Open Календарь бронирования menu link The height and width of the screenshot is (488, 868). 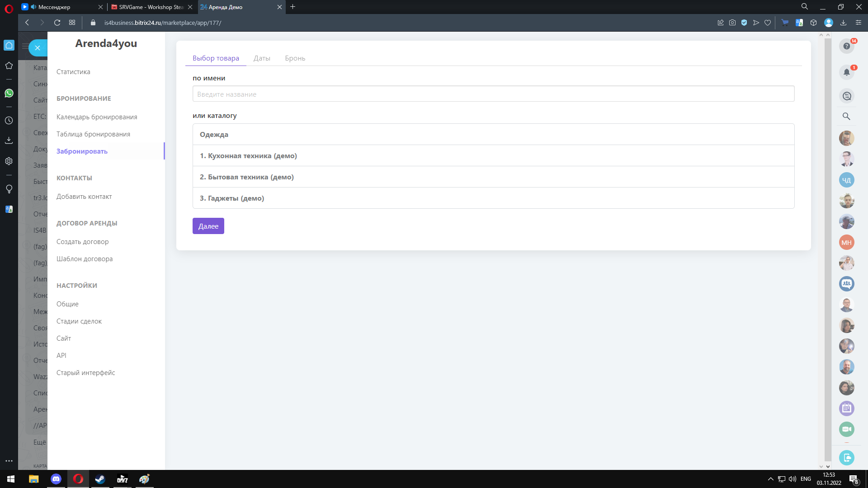click(97, 117)
